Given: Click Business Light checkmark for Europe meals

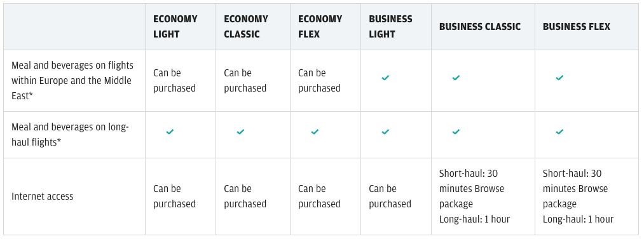Looking at the screenshot, I should coord(385,78).
